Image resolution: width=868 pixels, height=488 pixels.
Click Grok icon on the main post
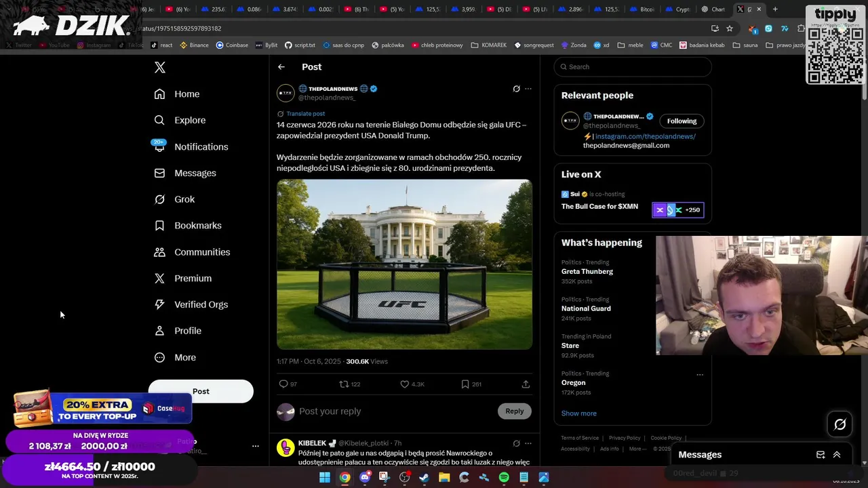pos(516,89)
